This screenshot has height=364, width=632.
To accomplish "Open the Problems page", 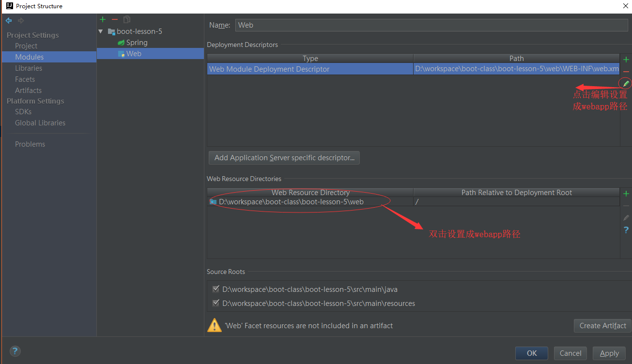I will 30,144.
